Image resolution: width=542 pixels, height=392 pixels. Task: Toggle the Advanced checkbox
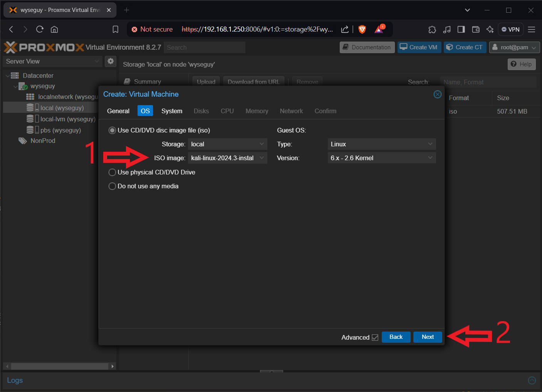pyautogui.click(x=375, y=337)
